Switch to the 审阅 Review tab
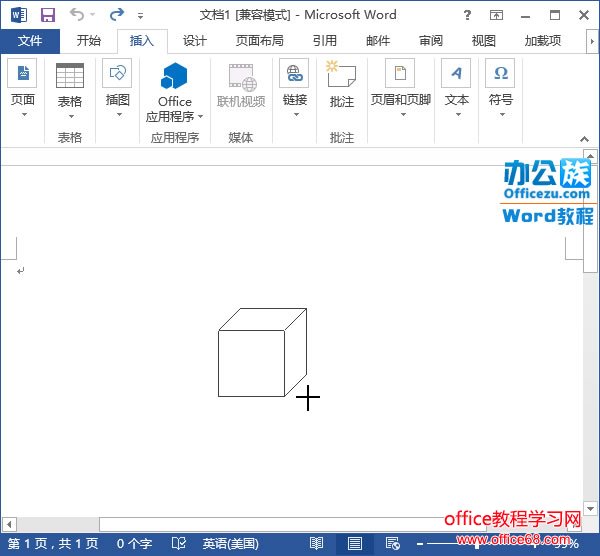Screen dimensions: 600x556 tap(430, 41)
